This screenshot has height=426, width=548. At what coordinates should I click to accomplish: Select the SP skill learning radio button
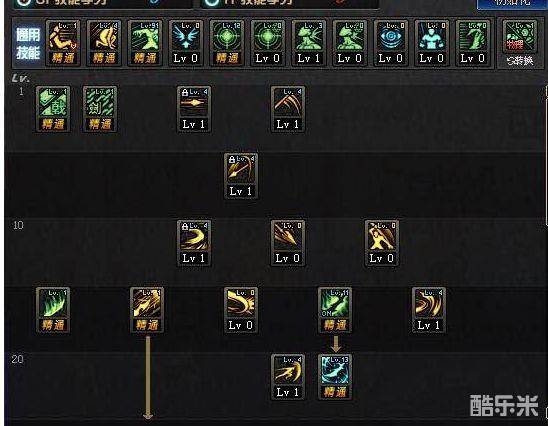point(24,3)
